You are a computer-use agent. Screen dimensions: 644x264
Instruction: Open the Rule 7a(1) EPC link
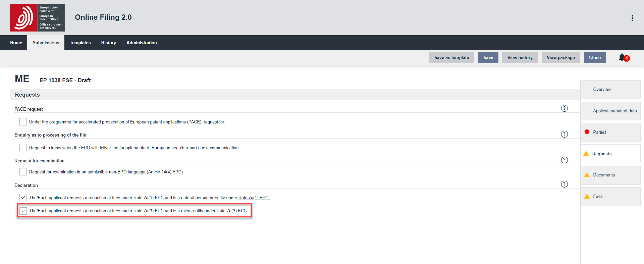[254, 198]
